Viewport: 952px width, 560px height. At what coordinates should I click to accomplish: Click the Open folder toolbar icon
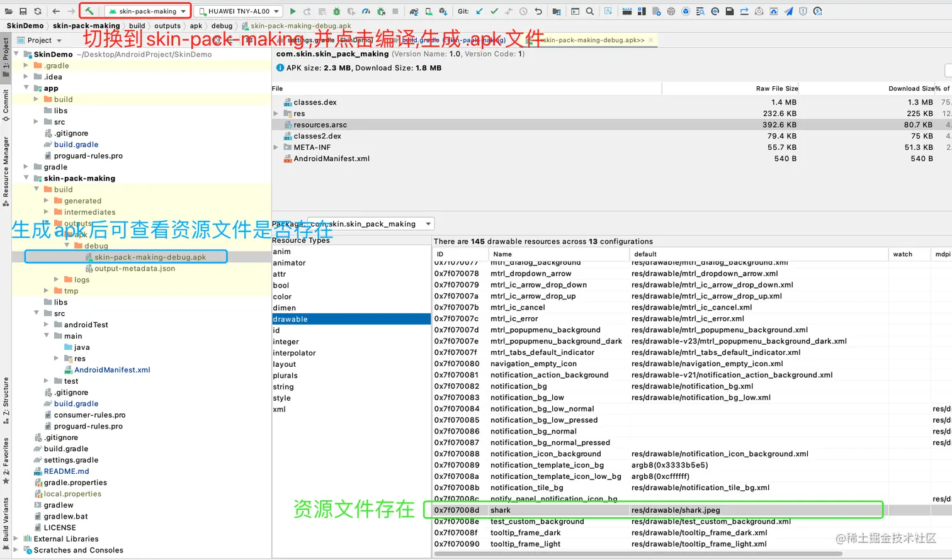(8, 11)
